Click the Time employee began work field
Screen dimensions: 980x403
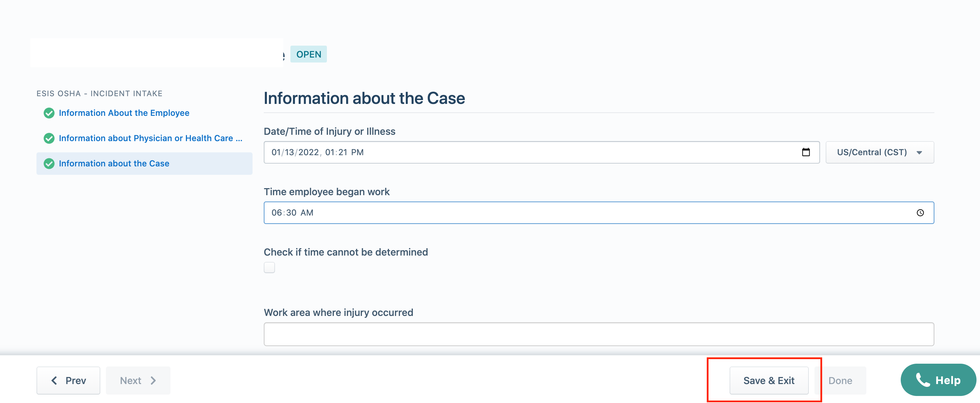click(x=598, y=212)
